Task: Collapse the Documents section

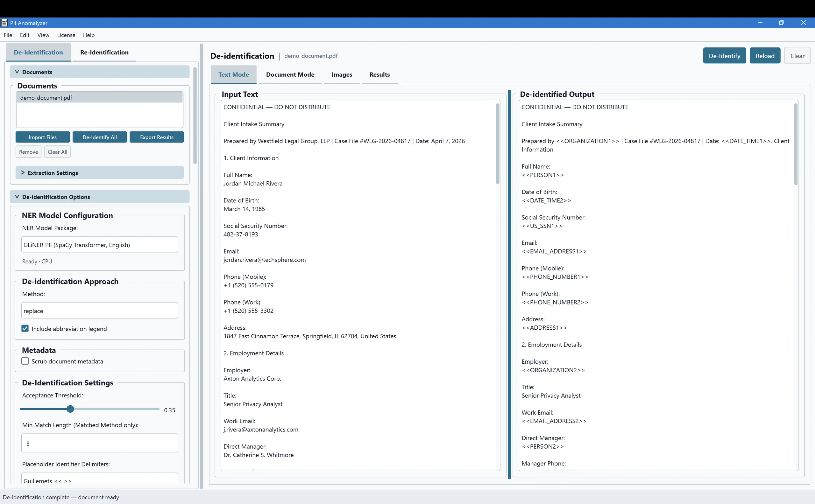Action: click(100, 72)
